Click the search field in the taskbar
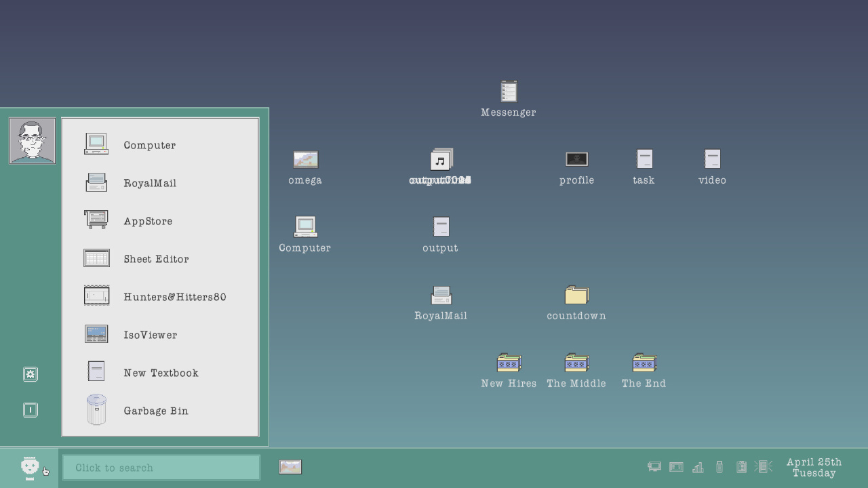 click(x=161, y=468)
